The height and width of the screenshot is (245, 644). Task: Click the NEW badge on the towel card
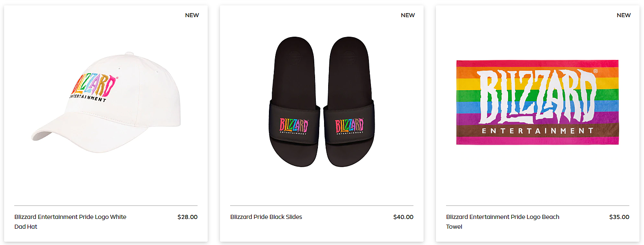(624, 15)
